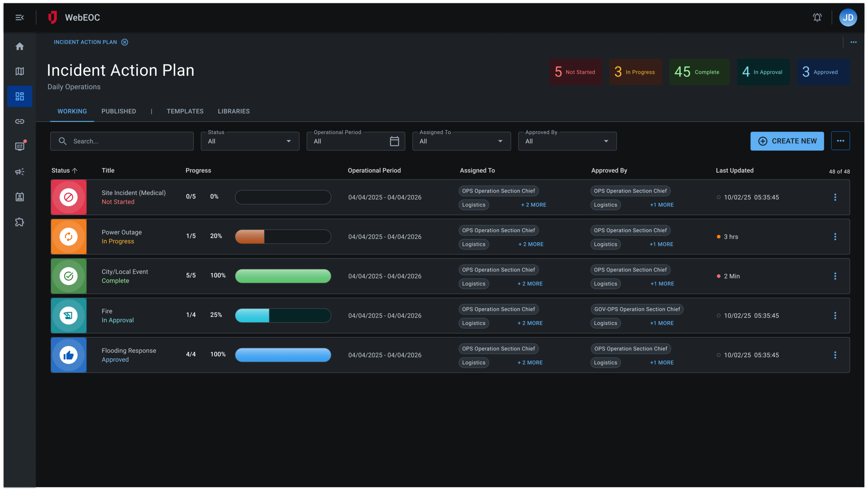The width and height of the screenshot is (868, 489).
Task: Open the Approved By filter dropdown
Action: (x=567, y=141)
